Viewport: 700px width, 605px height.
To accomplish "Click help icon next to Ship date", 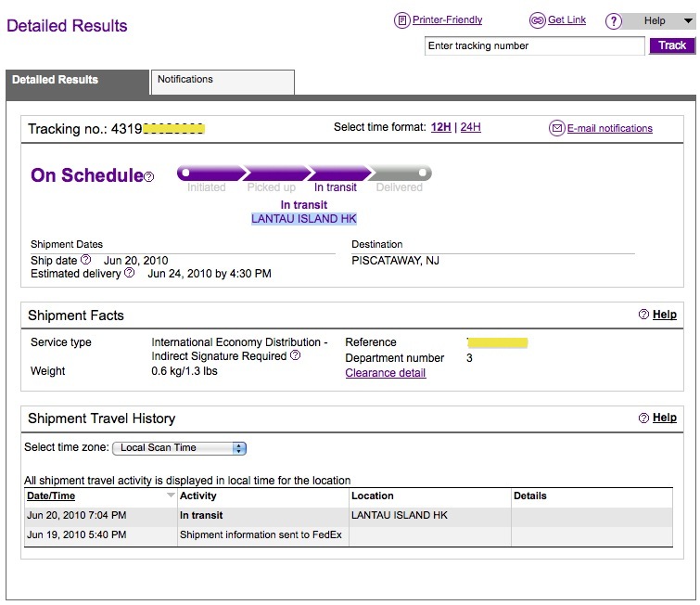I will tap(86, 261).
